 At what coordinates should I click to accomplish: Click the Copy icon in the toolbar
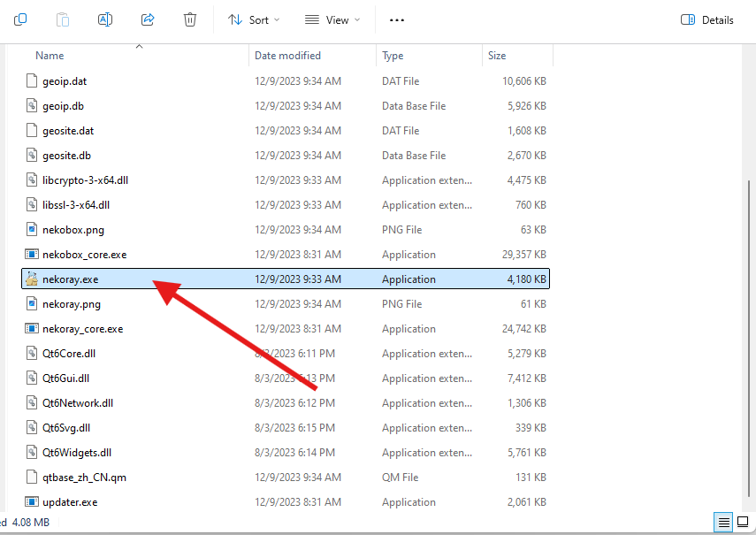tap(20, 19)
